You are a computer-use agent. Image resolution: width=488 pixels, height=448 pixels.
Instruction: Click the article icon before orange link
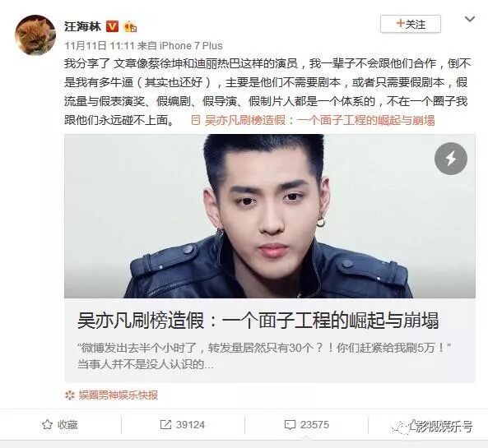pyautogui.click(x=196, y=120)
